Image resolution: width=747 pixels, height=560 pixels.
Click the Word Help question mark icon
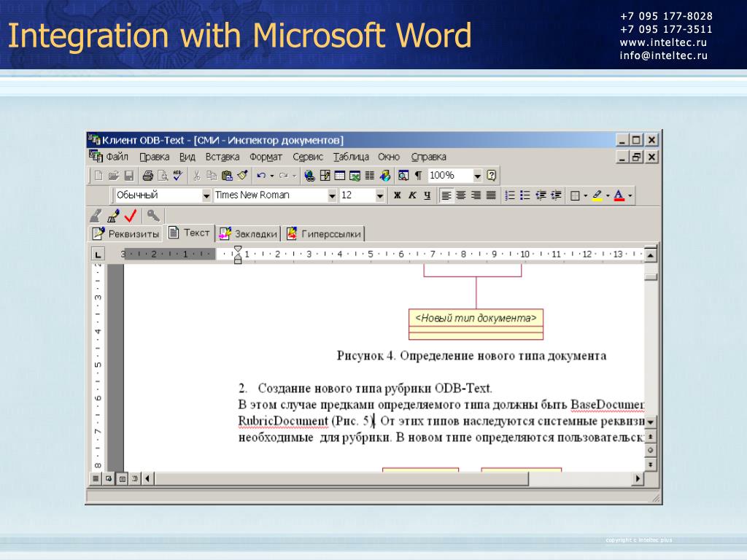coord(492,176)
